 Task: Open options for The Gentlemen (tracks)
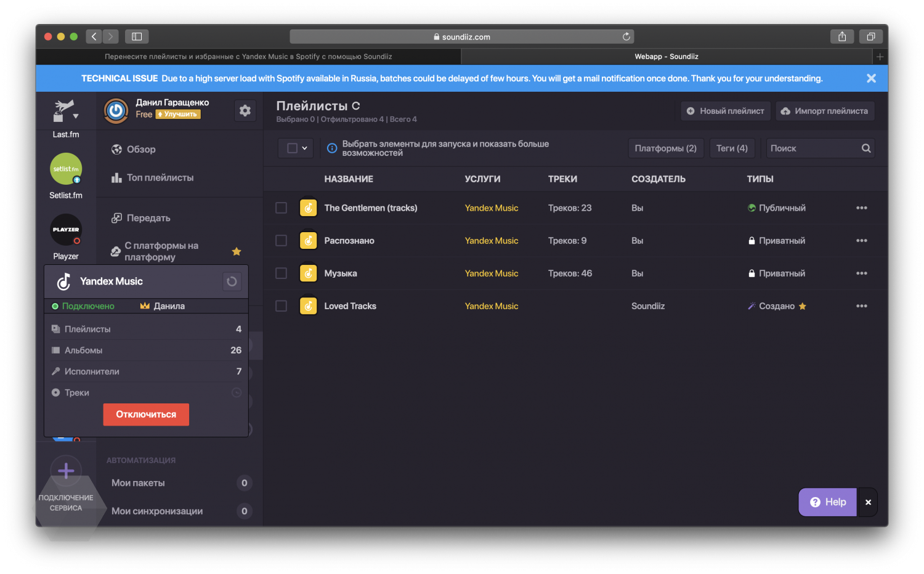[862, 208]
